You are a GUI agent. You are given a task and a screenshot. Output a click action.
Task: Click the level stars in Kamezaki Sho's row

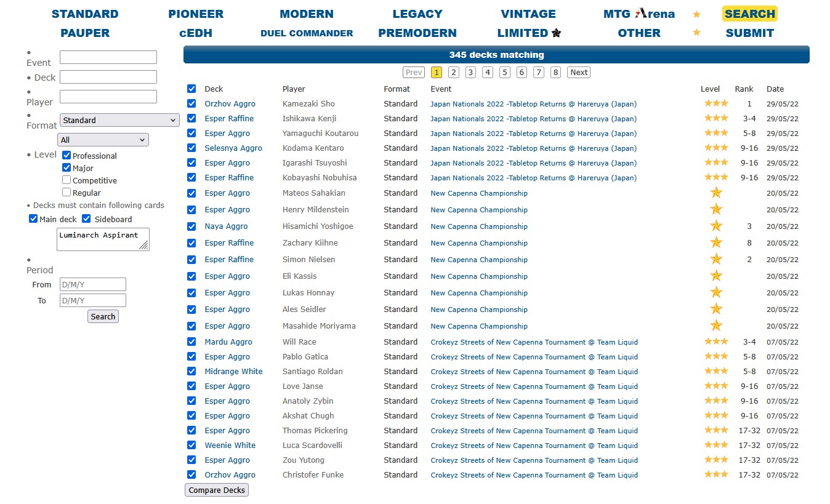[716, 103]
